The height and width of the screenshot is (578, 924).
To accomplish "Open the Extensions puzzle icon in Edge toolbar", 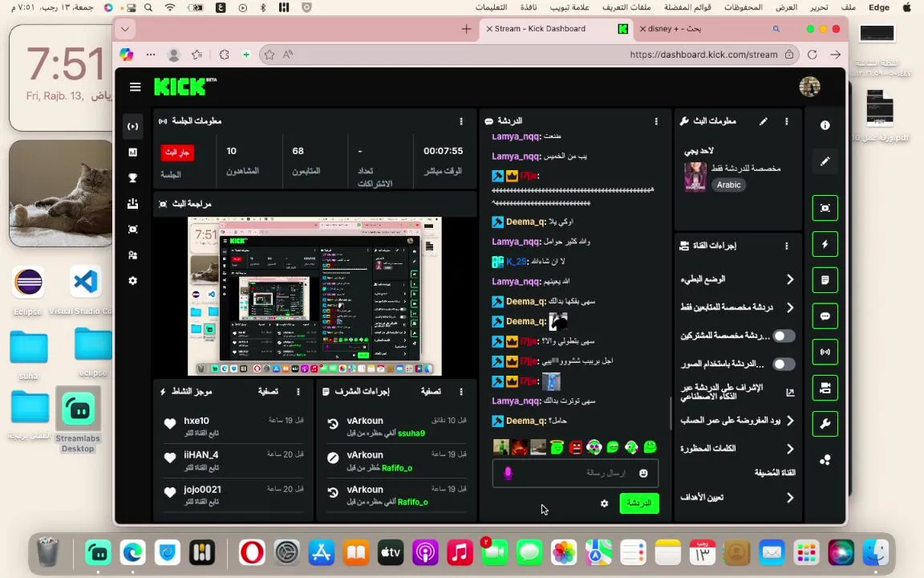I will (224, 55).
